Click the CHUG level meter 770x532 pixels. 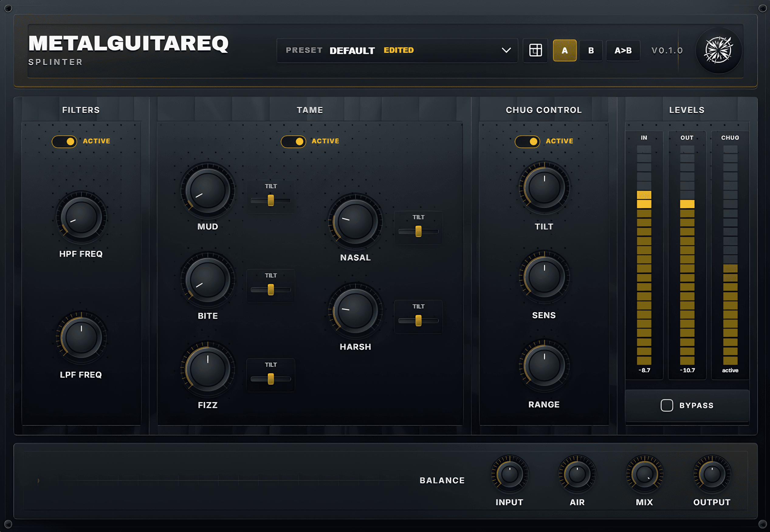[730, 255]
